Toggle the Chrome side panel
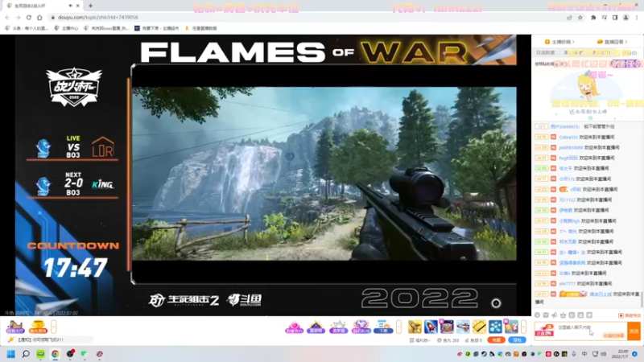Screen dimensions: 644x362 615,17
